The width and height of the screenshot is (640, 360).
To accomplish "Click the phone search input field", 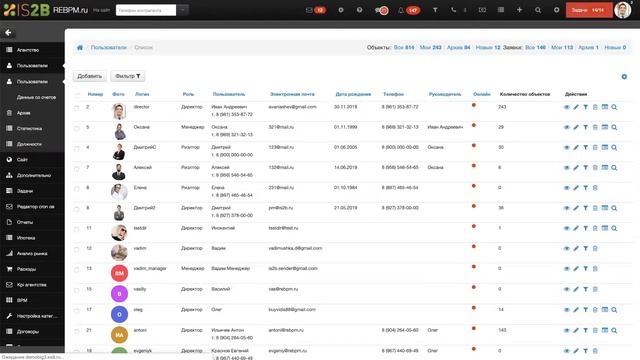I will click(x=146, y=10).
